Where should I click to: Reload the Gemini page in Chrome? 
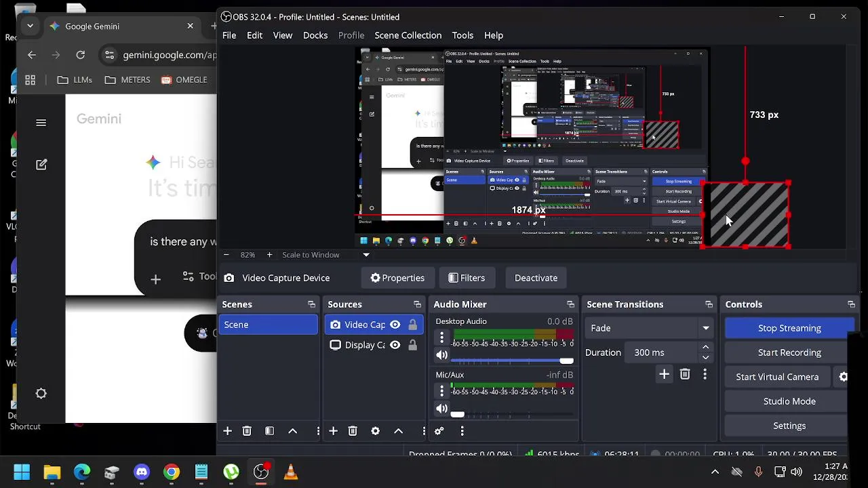tap(81, 55)
